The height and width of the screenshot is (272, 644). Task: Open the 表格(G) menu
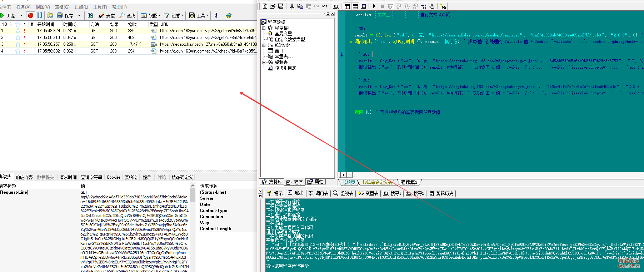62,7
